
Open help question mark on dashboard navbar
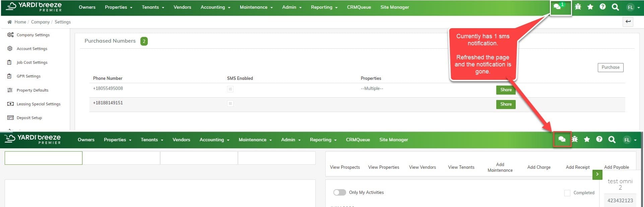click(x=599, y=139)
